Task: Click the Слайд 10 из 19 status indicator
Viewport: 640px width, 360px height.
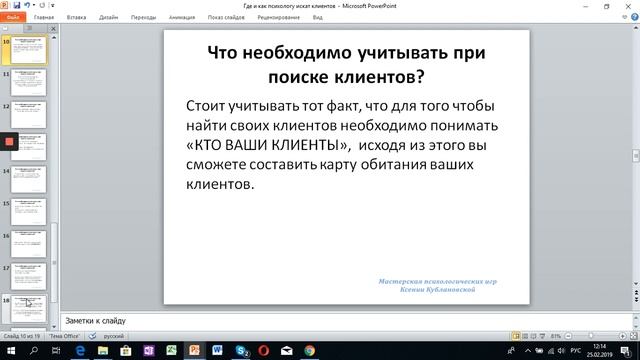Action: point(22,336)
